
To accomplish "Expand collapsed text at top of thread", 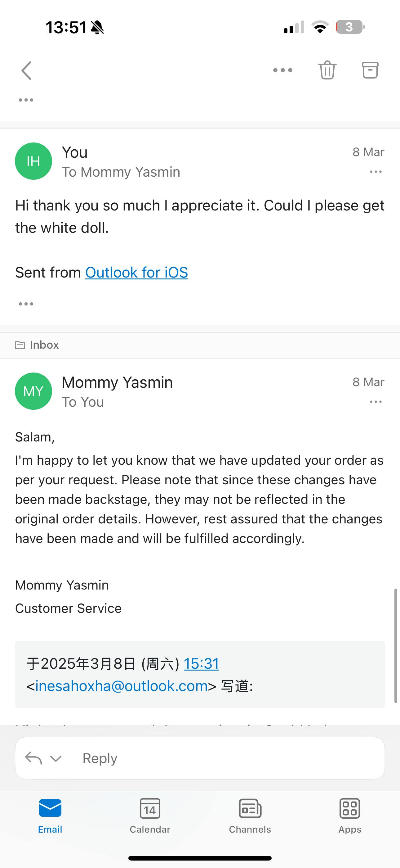I will pyautogui.click(x=26, y=100).
